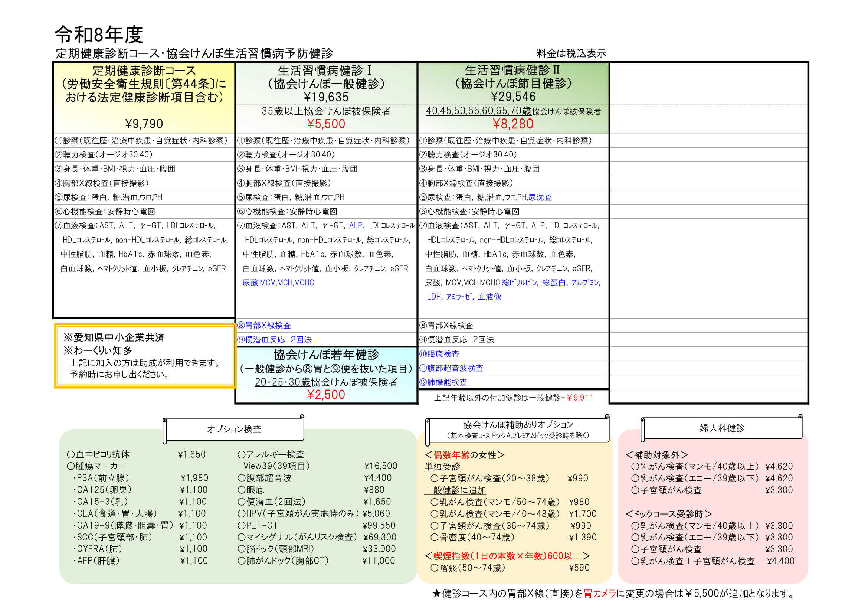This screenshot has width=868, height=614.
Task: Click '¥69,300' マイシグナル price
Action: click(380, 537)
